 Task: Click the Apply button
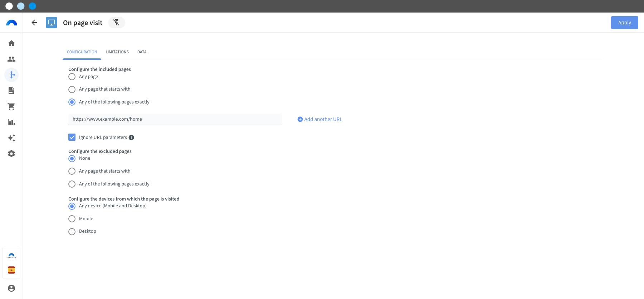624,23
